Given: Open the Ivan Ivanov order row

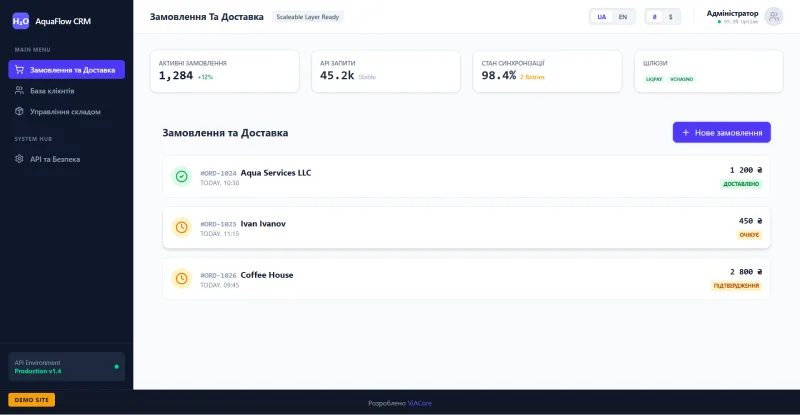Looking at the screenshot, I should pyautogui.click(x=466, y=228).
